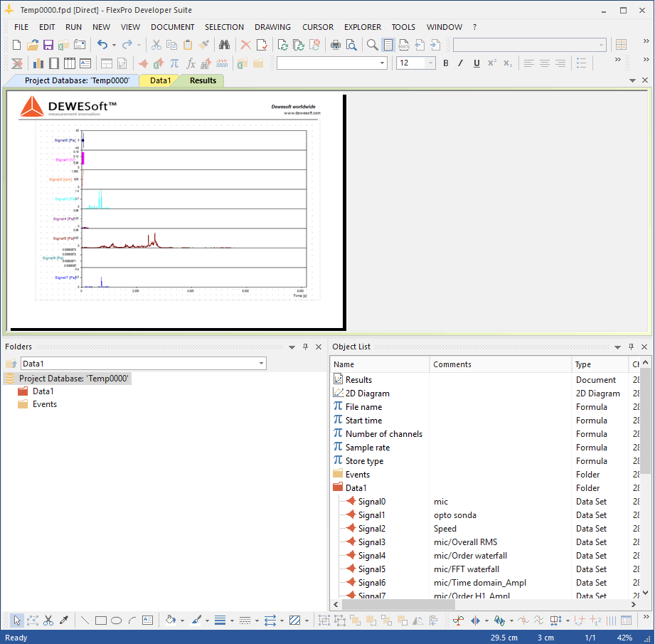655x644 pixels.
Task: Insert a new formula with the pi icon
Action: [x=174, y=63]
